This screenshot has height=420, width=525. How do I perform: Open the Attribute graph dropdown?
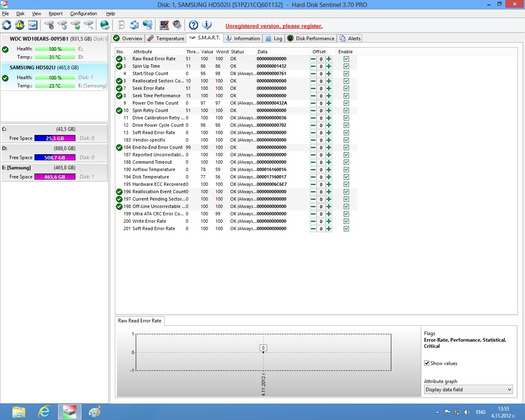[x=468, y=390]
